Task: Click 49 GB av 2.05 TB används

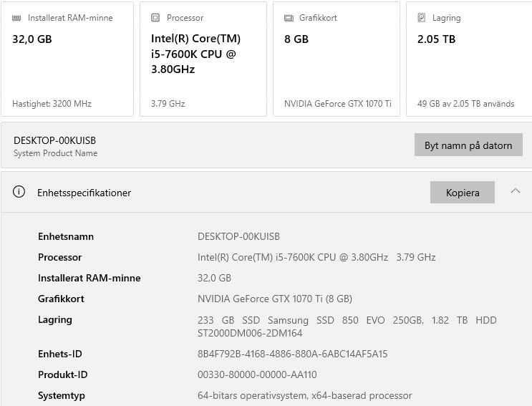Action: [465, 103]
